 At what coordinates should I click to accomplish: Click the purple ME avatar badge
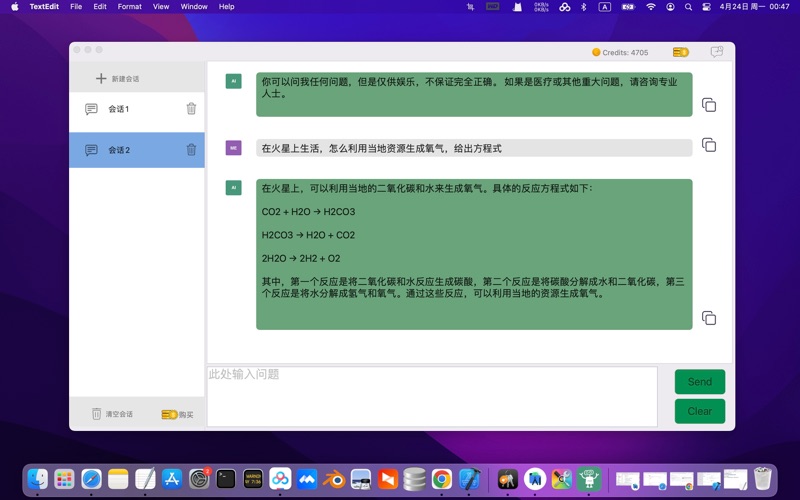(233, 148)
